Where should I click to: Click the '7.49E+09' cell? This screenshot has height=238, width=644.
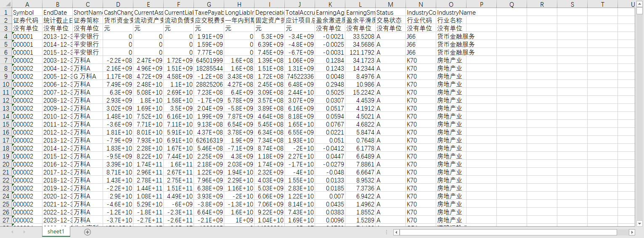pos(118,85)
